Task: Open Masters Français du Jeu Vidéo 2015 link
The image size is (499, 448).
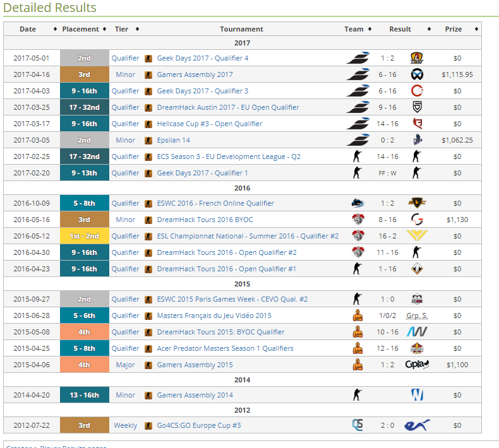Action: [214, 315]
